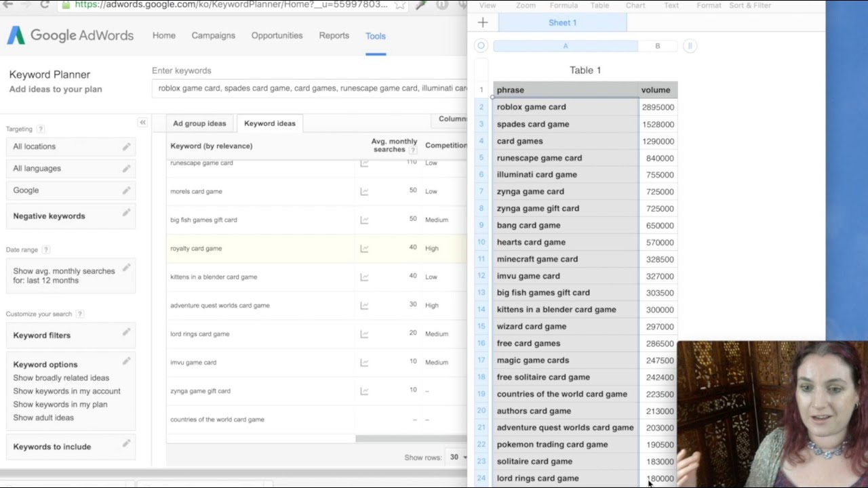Show trend chart for adventure quest worlds card game

click(364, 306)
